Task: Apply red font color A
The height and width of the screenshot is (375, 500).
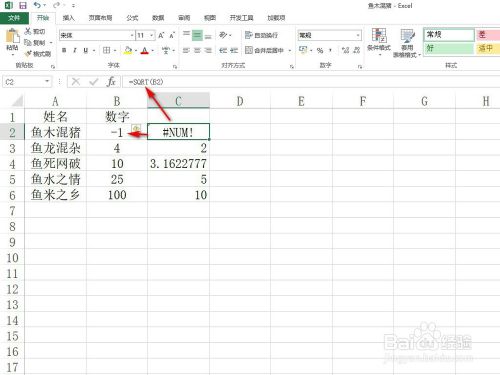Action: tap(145, 50)
